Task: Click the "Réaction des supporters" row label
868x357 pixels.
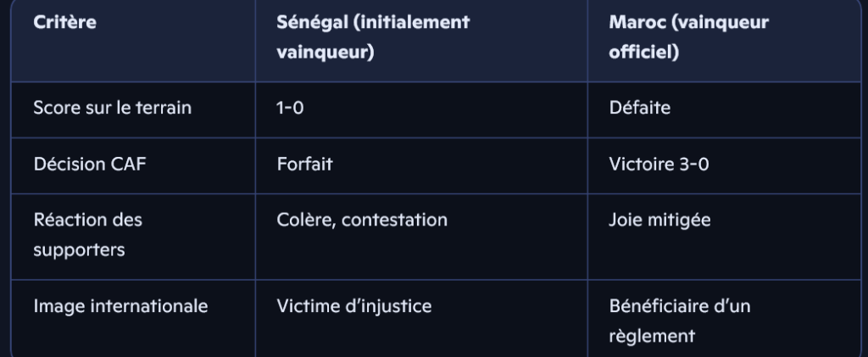Action: (x=88, y=235)
